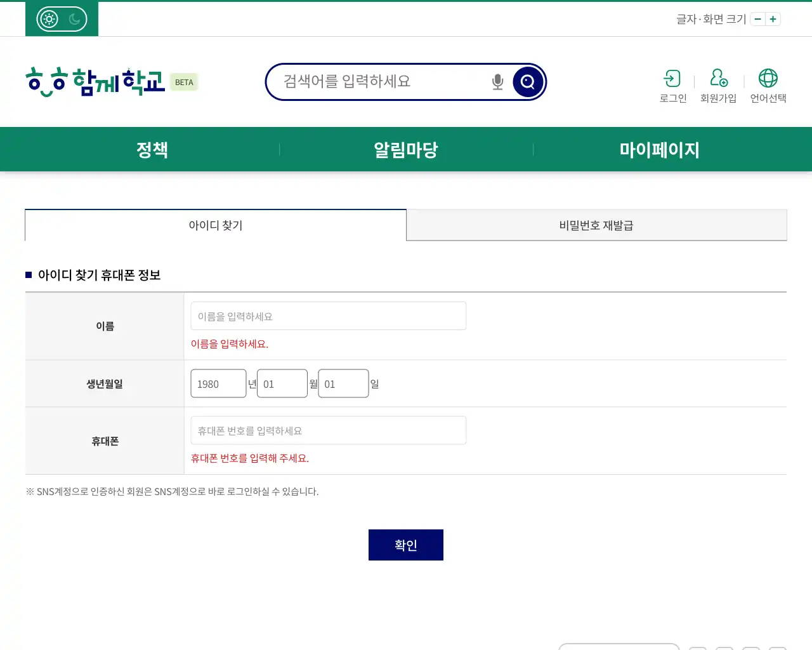Open the 마이페이지 menu
This screenshot has width=812, height=650.
pos(659,149)
